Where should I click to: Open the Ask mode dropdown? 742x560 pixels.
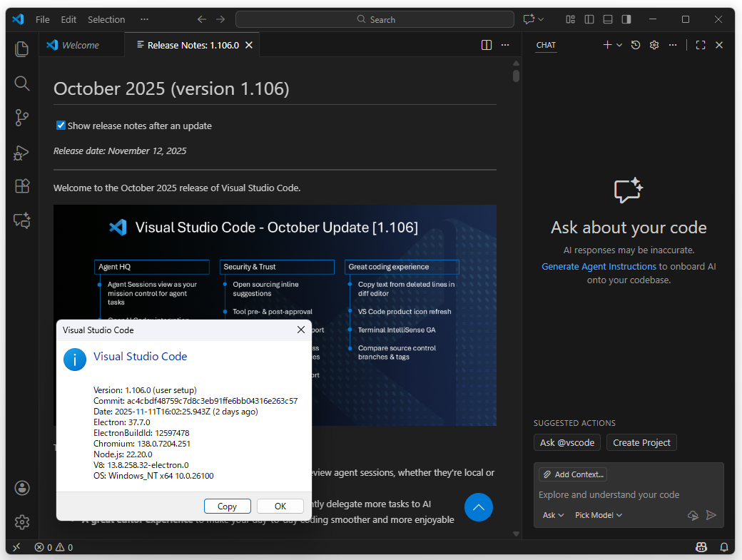click(x=553, y=514)
